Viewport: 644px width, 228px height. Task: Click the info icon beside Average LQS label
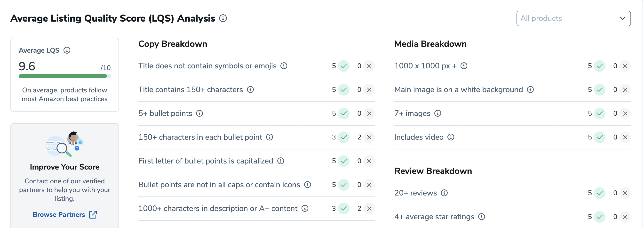pyautogui.click(x=67, y=50)
